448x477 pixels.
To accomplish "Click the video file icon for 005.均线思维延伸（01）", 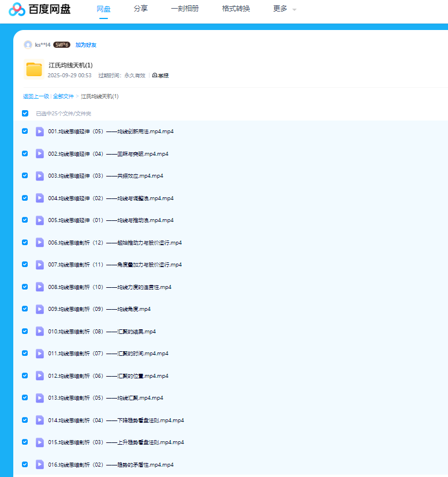I will tap(40, 220).
